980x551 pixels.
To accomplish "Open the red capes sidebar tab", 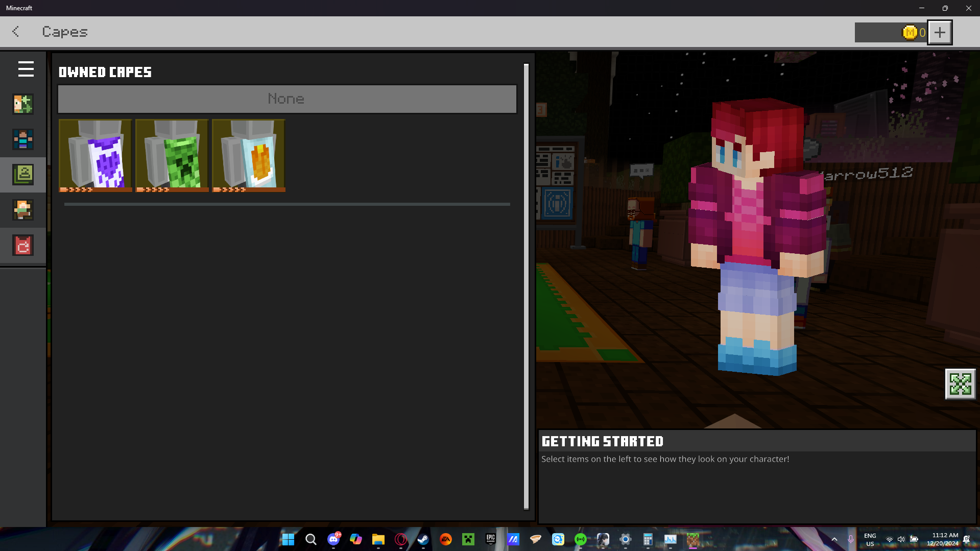I will 23,245.
